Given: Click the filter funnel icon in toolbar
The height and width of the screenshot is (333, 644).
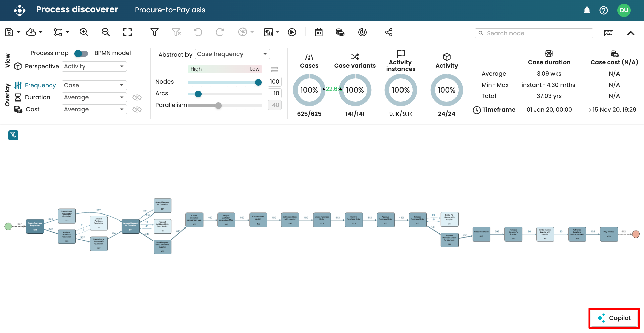Looking at the screenshot, I should 154,32.
